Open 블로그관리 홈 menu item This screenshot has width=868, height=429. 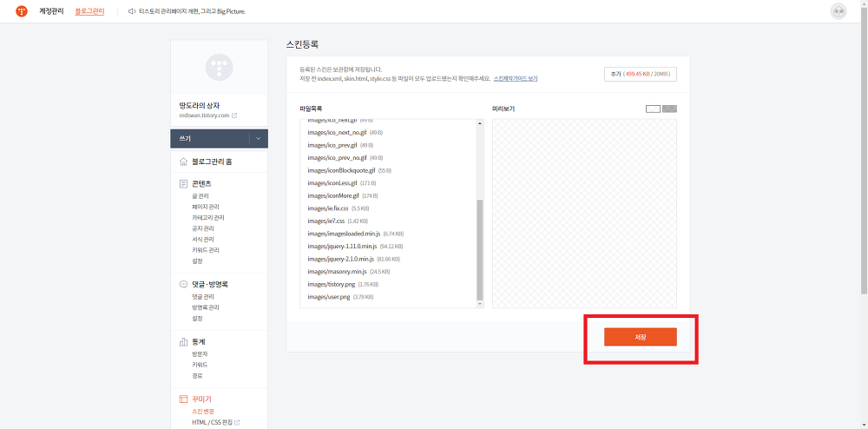[x=212, y=162]
